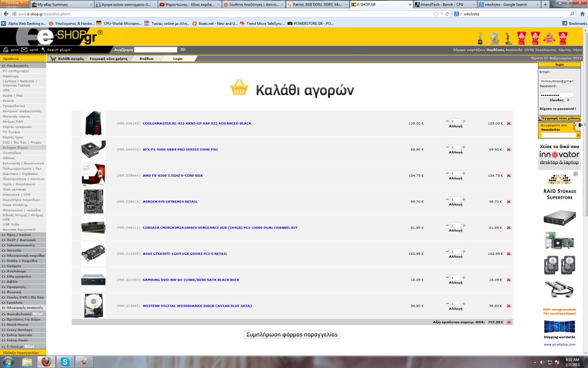Open Βοήθεια menu item

coord(147,58)
